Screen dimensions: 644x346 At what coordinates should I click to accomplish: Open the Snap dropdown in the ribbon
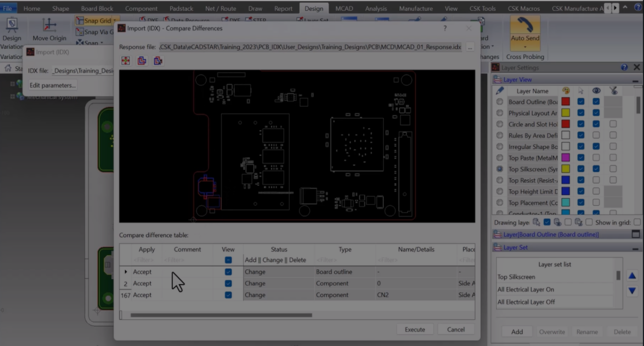102,42
